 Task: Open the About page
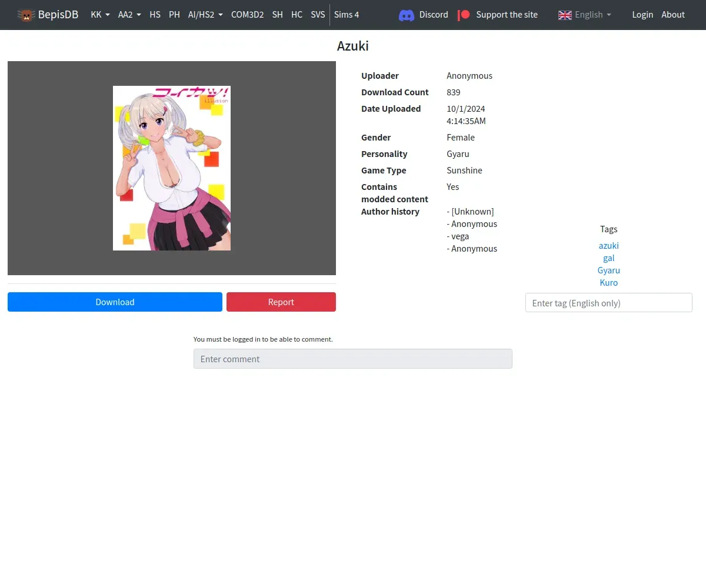pyautogui.click(x=673, y=15)
